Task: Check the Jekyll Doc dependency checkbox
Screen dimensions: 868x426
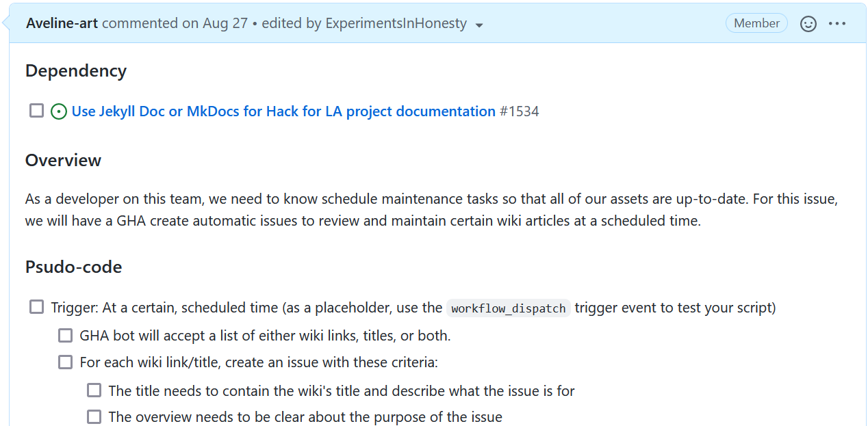Action: point(37,111)
